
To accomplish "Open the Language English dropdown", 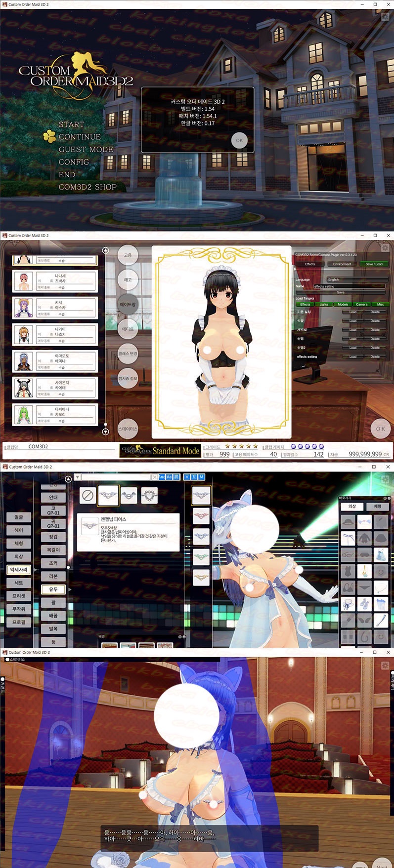I will pos(357,279).
